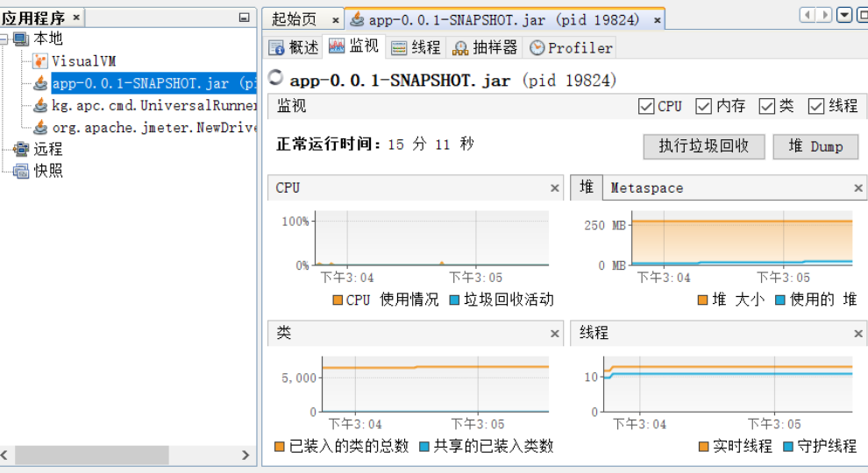Select the 堆 memory tab

(x=587, y=187)
